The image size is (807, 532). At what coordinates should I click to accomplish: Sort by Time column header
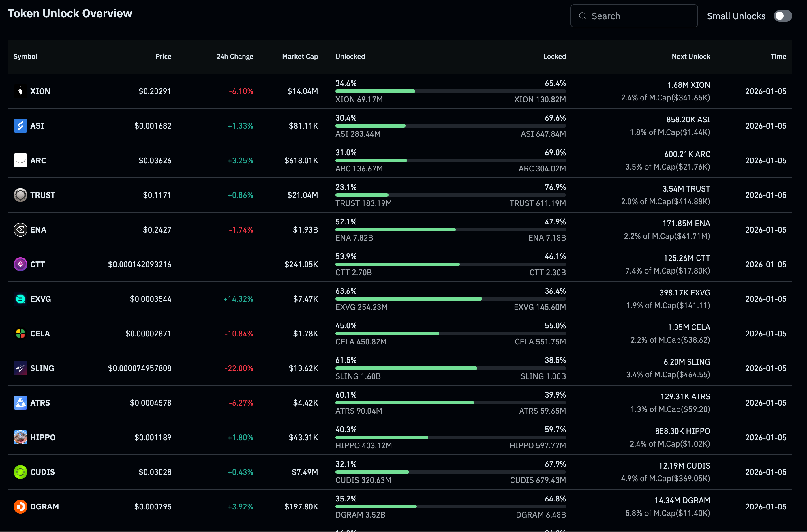pos(778,56)
